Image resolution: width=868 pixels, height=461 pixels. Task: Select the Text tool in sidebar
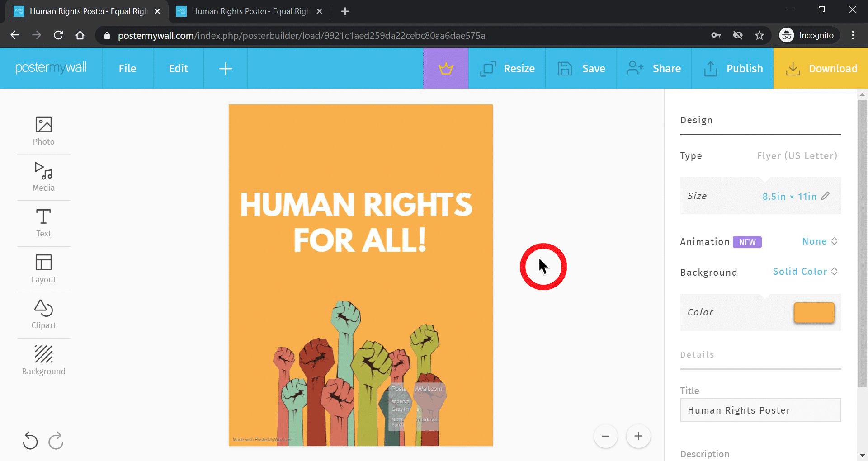[44, 223]
